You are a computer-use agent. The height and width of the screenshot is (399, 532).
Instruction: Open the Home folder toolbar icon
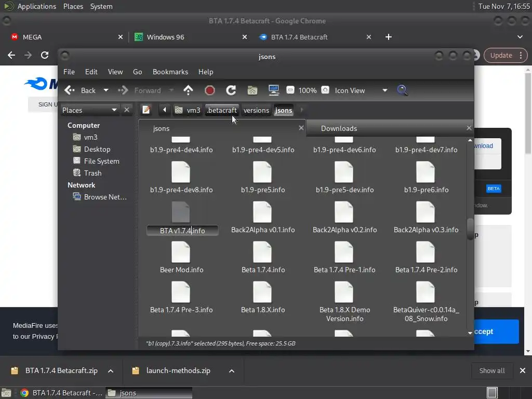tap(252, 90)
